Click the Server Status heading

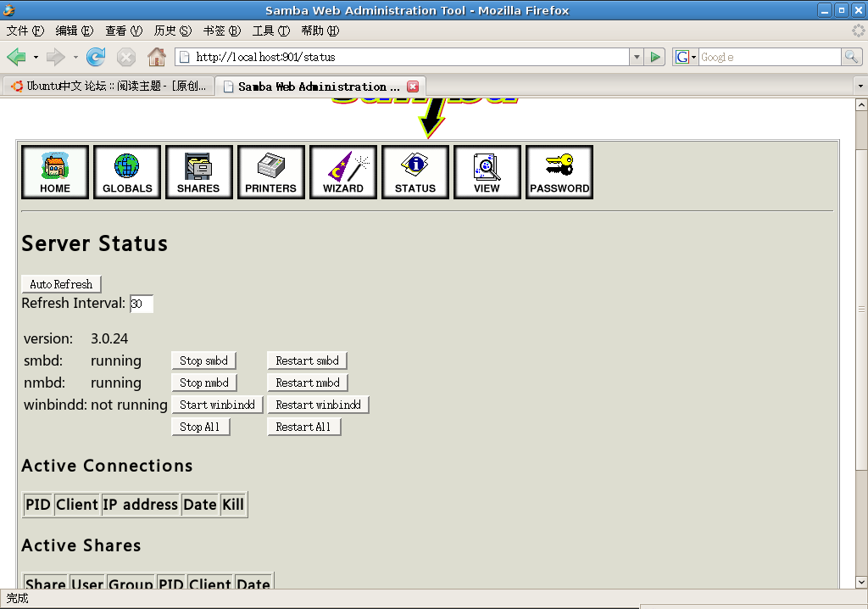pos(95,243)
